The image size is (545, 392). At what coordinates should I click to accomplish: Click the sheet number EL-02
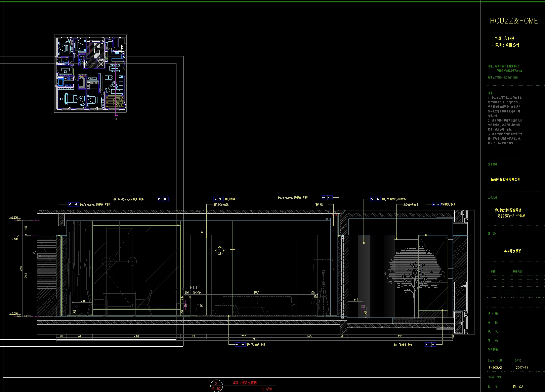518,387
